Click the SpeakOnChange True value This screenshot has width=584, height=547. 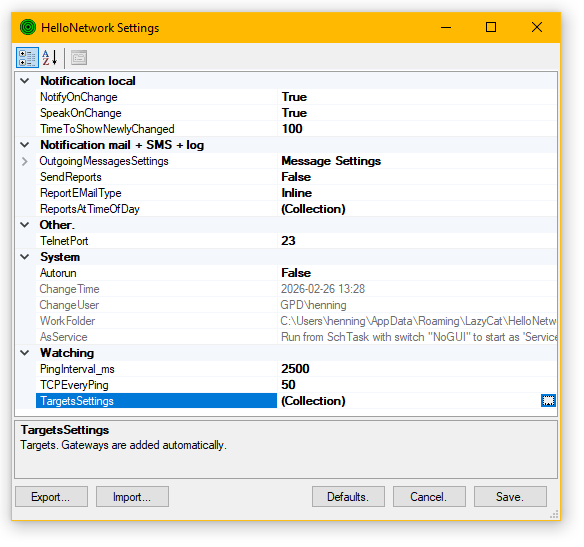point(294,113)
